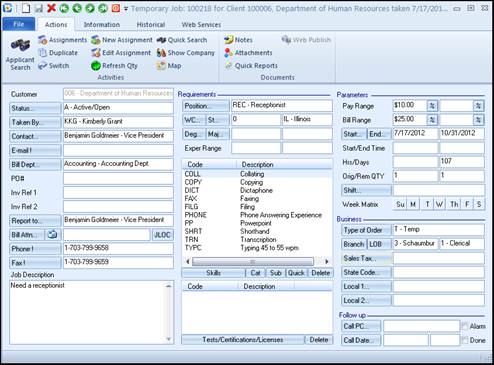Switch to the Web Services tab
This screenshot has height=365, width=494.
click(x=201, y=25)
